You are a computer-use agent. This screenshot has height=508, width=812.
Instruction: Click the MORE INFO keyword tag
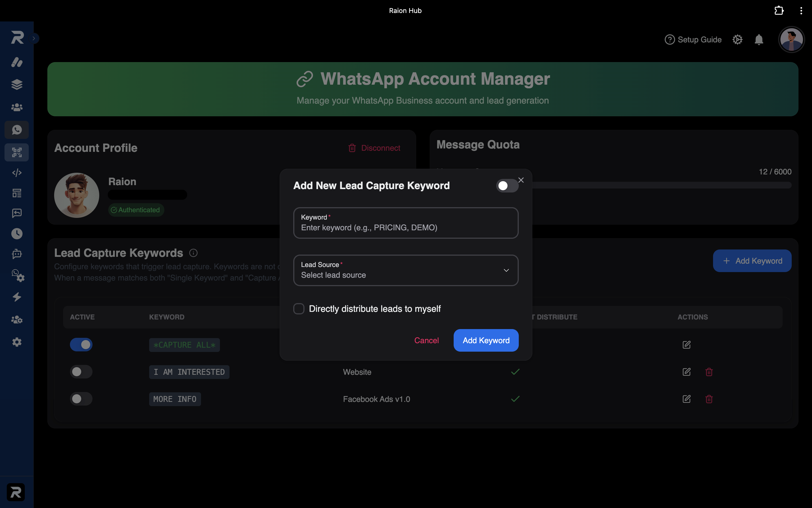(x=175, y=399)
